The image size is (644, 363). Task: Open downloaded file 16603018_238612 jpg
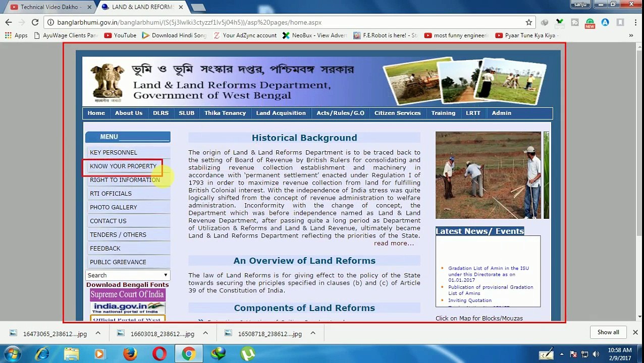tap(156, 334)
